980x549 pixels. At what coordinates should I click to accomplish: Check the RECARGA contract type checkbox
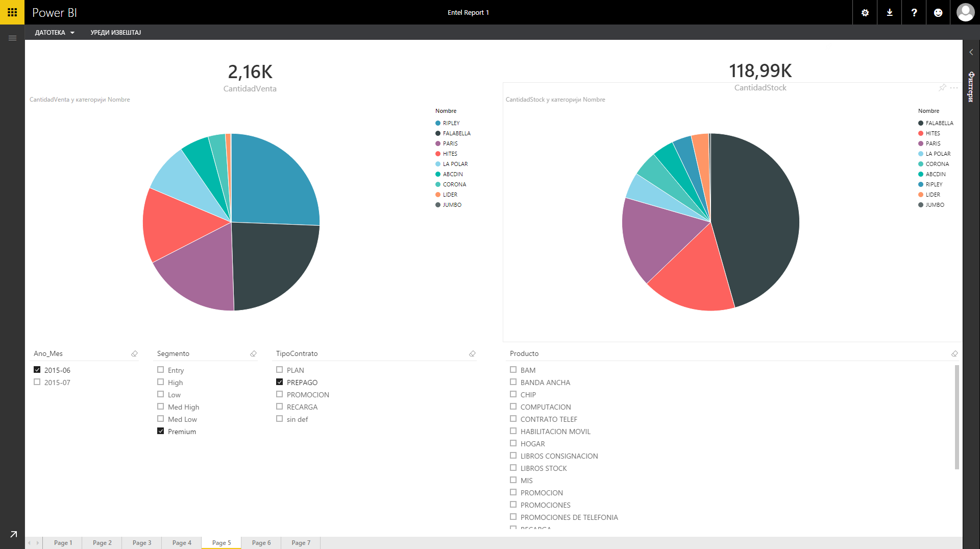pyautogui.click(x=279, y=407)
